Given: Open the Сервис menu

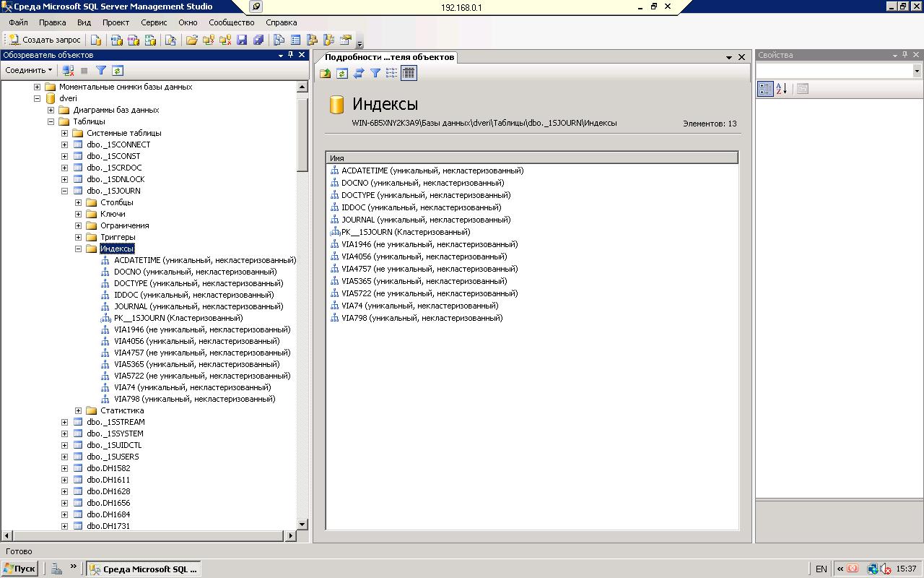Looking at the screenshot, I should pos(154,22).
